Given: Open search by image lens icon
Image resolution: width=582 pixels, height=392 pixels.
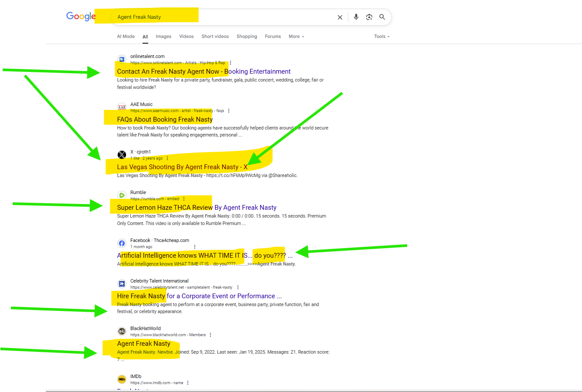Looking at the screenshot, I should pos(369,17).
